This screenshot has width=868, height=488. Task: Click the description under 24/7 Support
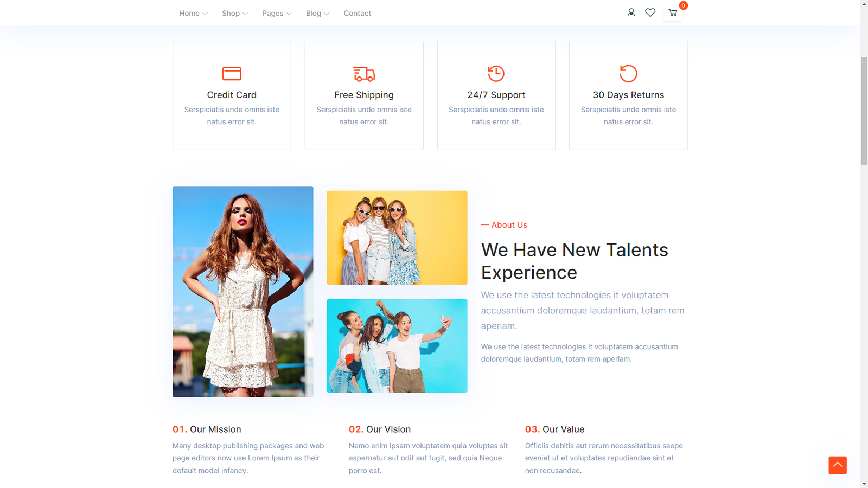point(496,115)
